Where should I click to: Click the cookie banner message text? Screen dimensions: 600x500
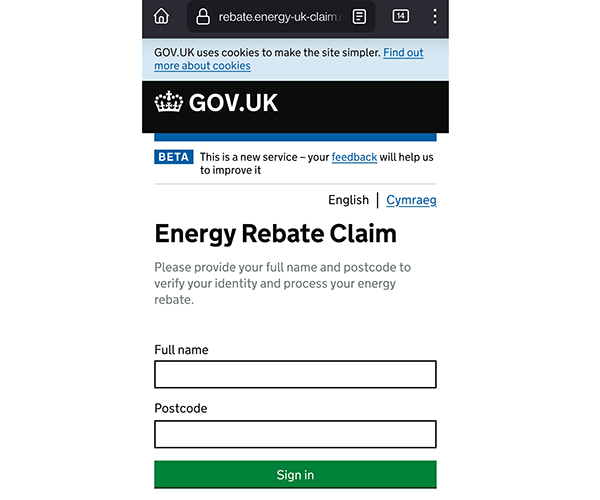click(x=267, y=52)
